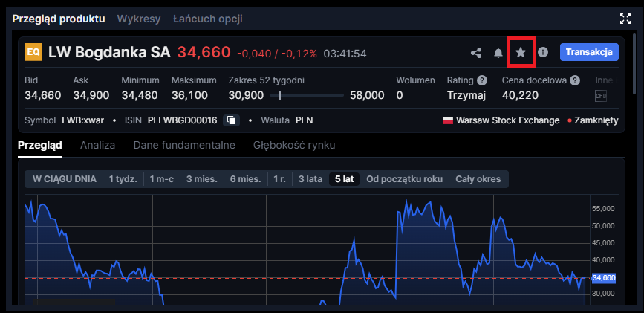Switch to the Wykresy tab
The image size is (644, 313).
(139, 19)
